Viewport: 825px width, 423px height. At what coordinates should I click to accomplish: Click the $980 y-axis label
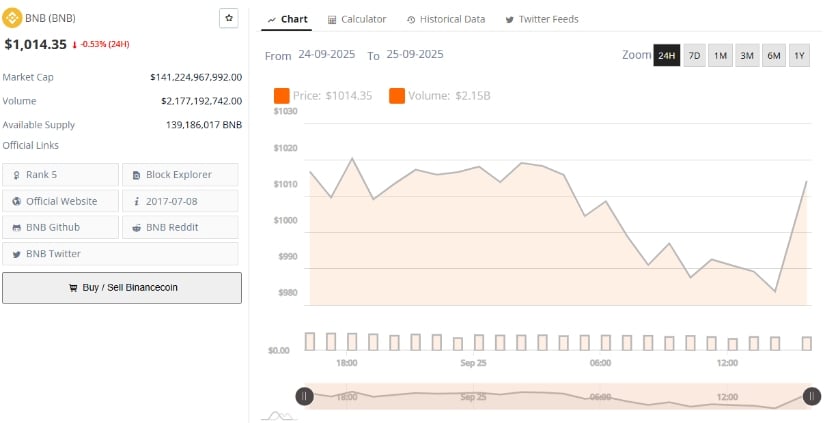coord(287,293)
